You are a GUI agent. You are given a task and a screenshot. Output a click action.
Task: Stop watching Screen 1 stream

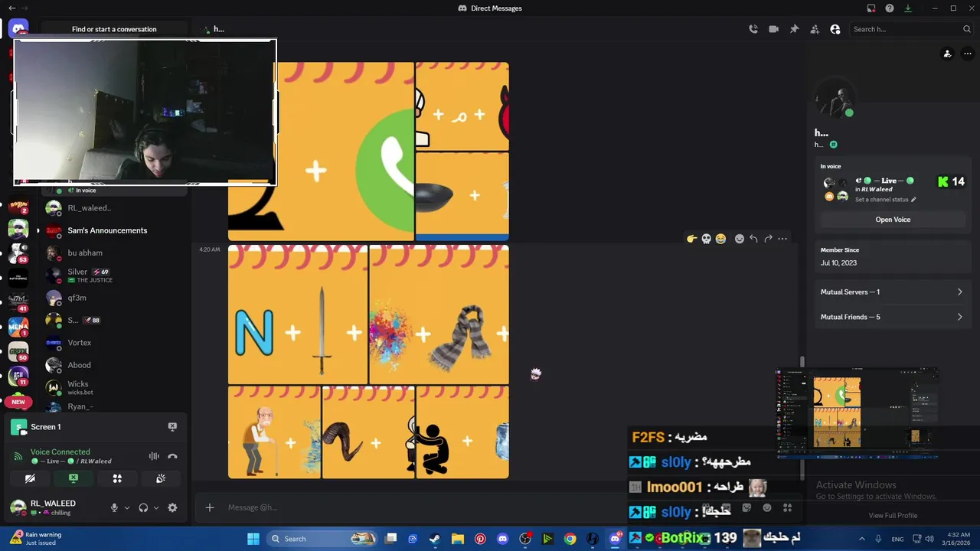(x=172, y=427)
